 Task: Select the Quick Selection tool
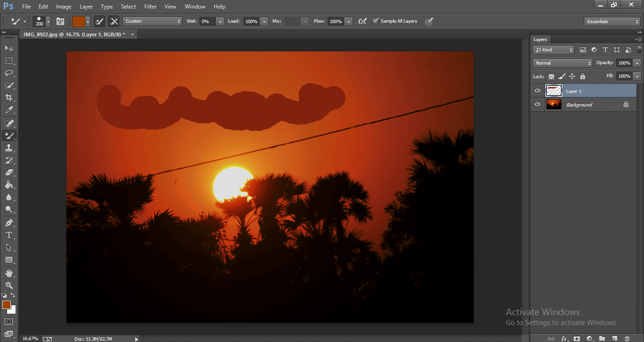9,85
